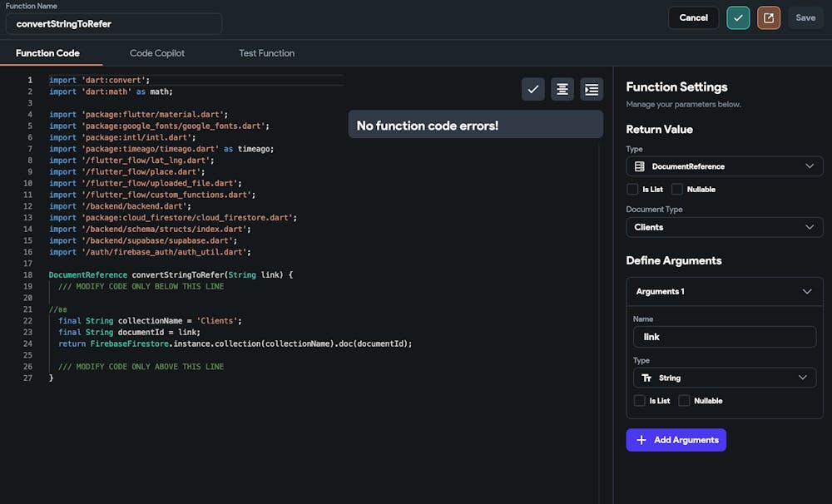Click the table icon in DocumentReference type field
The width and height of the screenshot is (832, 504).
(x=640, y=166)
